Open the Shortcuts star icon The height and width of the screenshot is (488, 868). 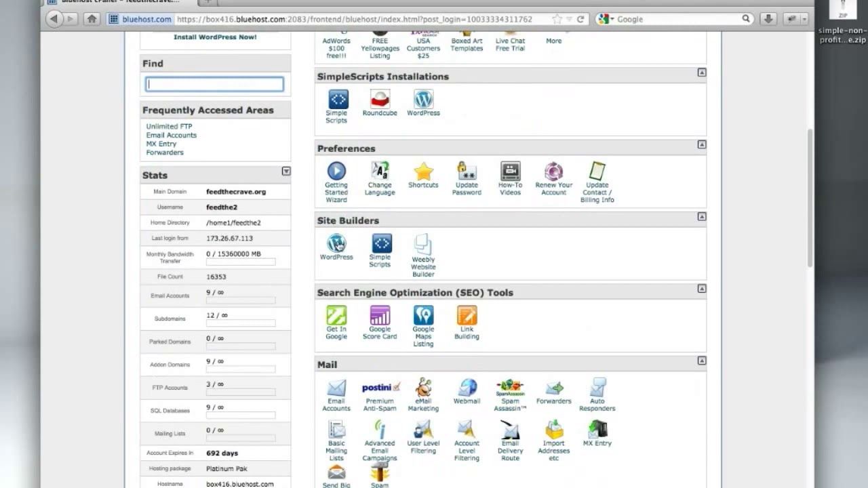coord(423,175)
